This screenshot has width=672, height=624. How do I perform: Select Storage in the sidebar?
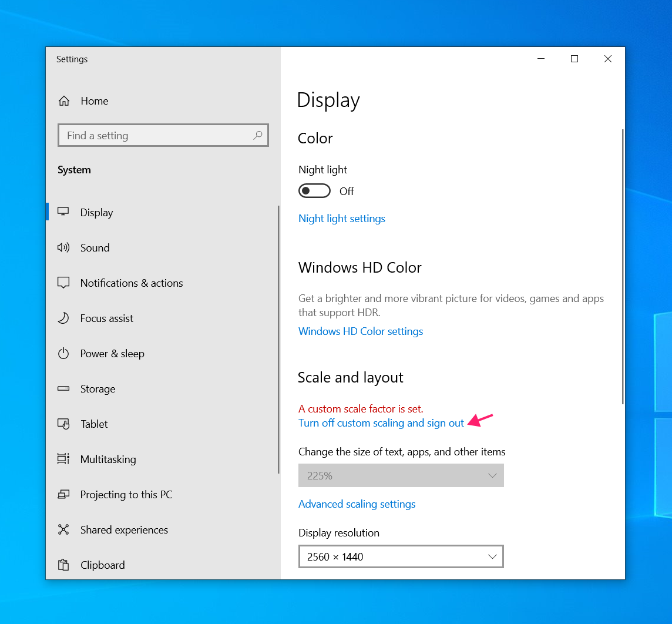click(x=162, y=389)
